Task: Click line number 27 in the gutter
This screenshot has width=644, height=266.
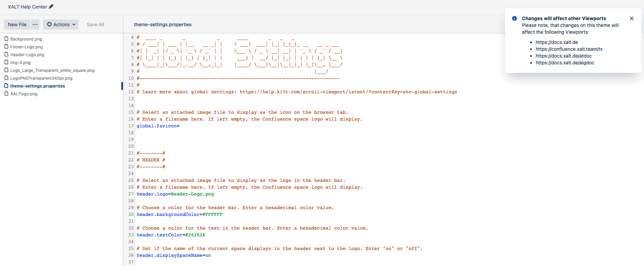Action: 131,194
